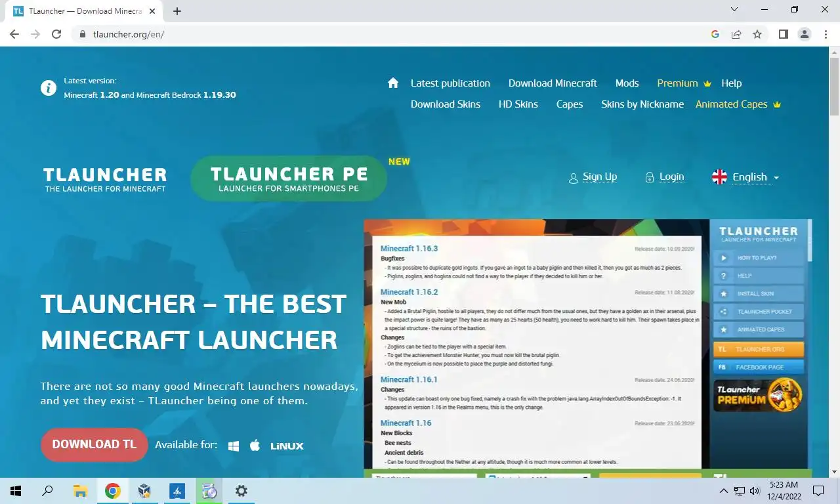Open Chrome's three-dot menu

point(825,34)
